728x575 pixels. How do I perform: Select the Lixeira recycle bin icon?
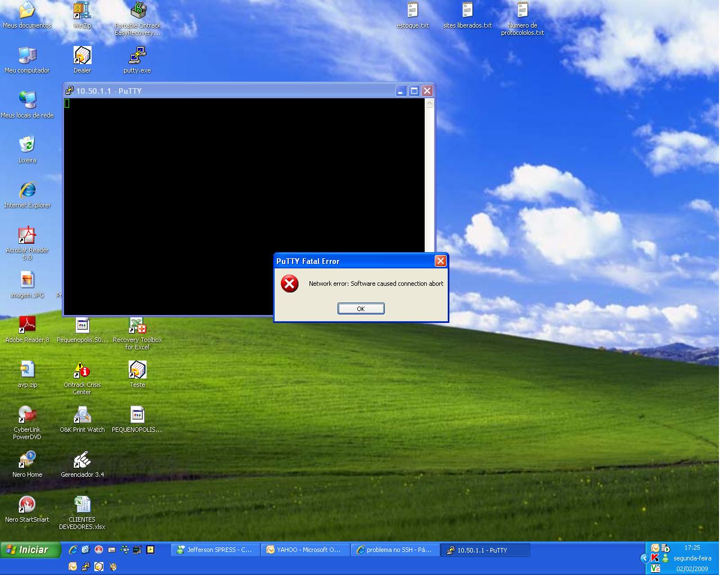tap(27, 150)
